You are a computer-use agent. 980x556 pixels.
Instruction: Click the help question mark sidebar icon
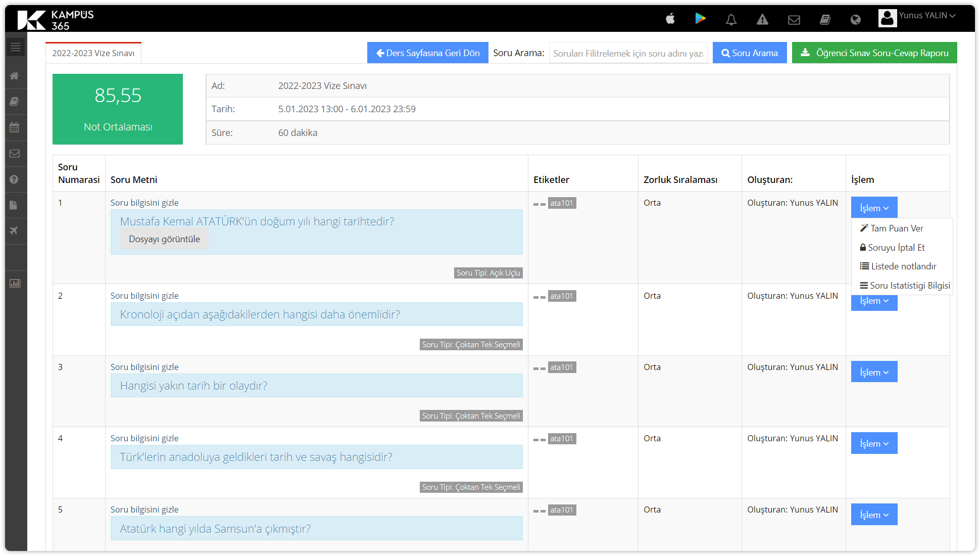[x=14, y=179]
